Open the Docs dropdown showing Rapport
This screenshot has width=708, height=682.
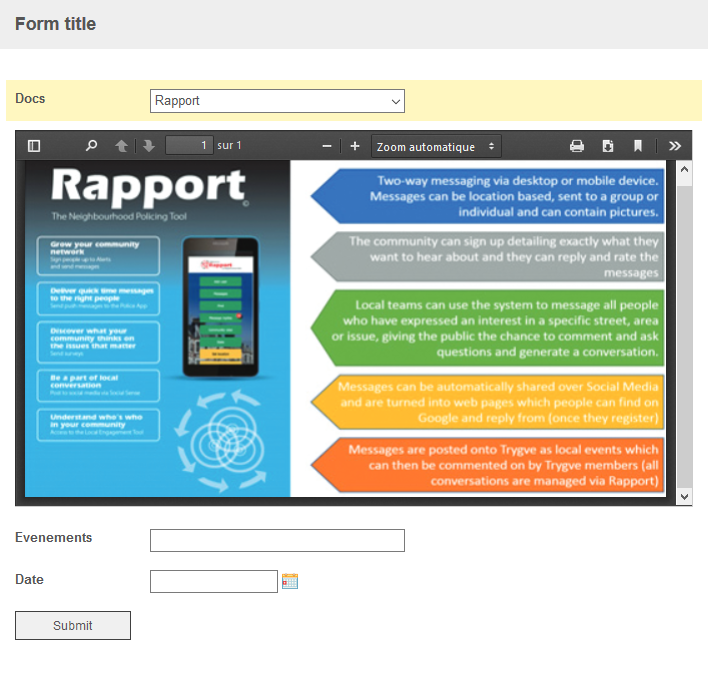(277, 101)
